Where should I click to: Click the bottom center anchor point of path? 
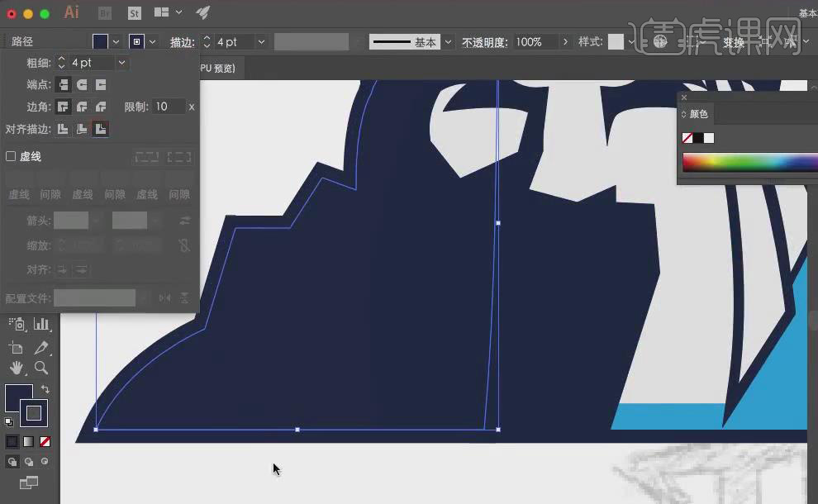(297, 430)
